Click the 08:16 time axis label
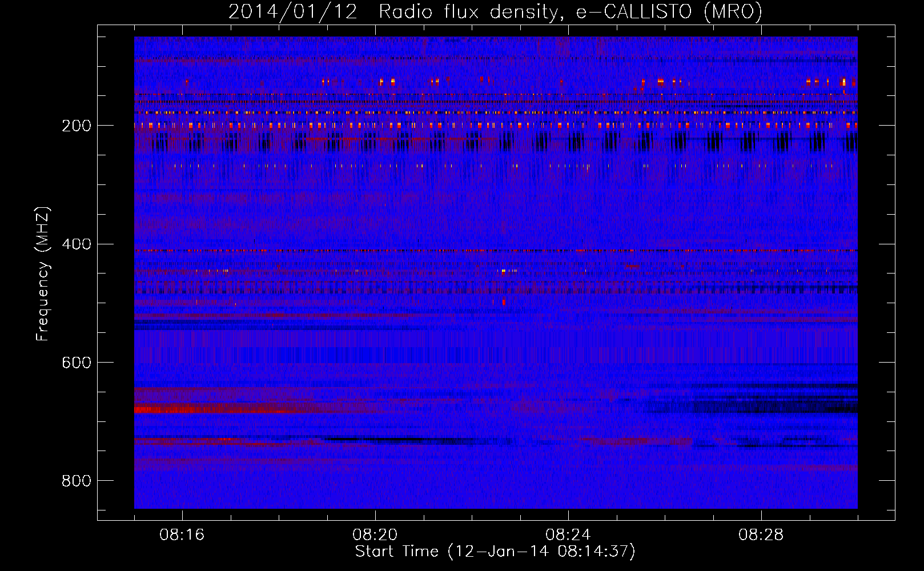924x571 pixels. pos(182,535)
